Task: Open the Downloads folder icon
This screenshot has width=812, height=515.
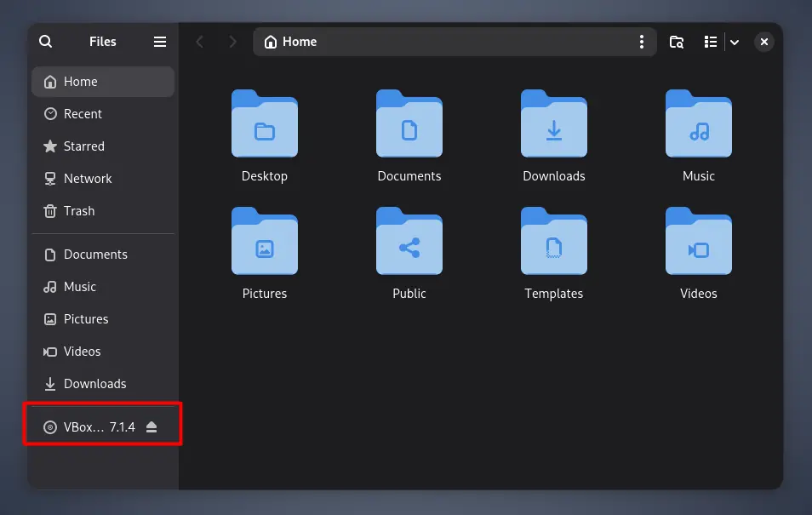Action: coord(553,125)
